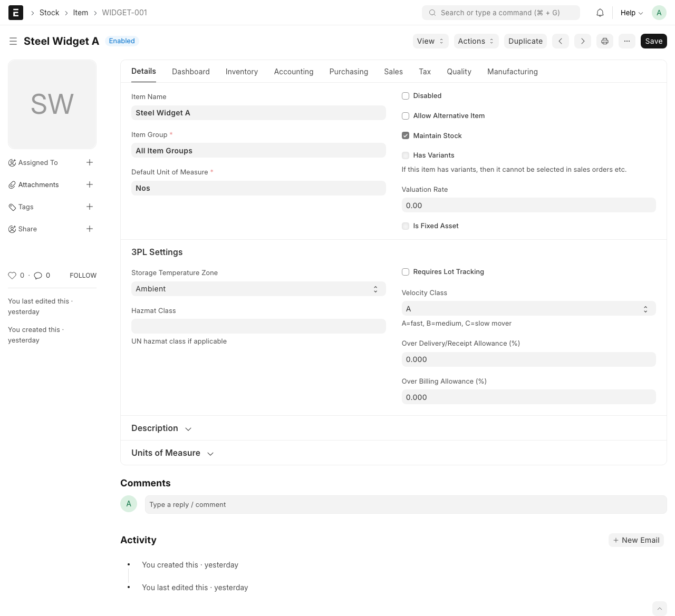Enable the Disabled checkbox
Viewport: 675px width, 616px height.
point(406,96)
